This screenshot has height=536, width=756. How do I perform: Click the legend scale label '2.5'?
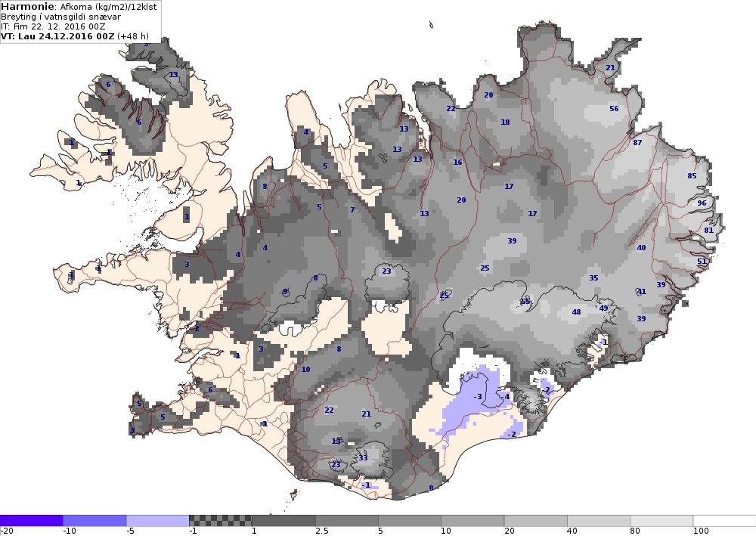point(321,531)
